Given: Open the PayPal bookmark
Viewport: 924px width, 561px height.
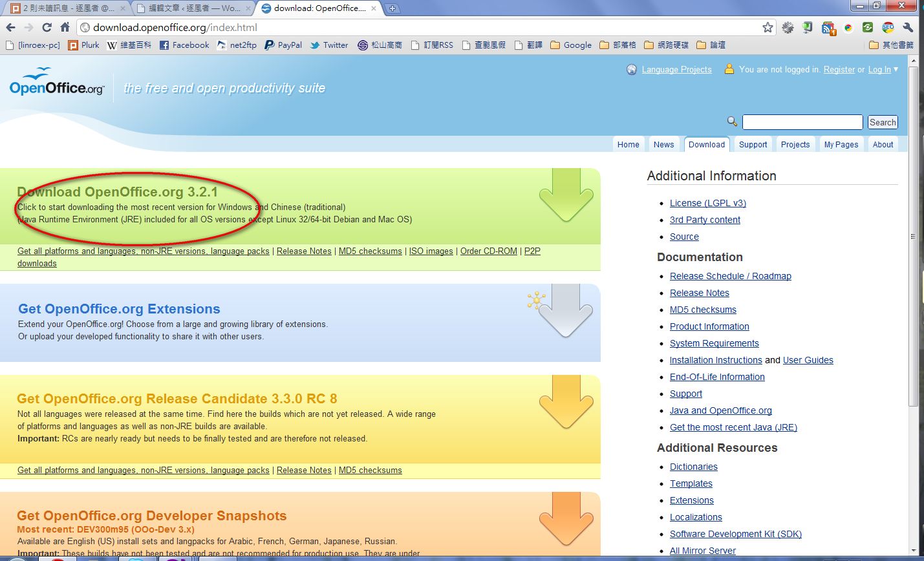Looking at the screenshot, I should click(283, 45).
